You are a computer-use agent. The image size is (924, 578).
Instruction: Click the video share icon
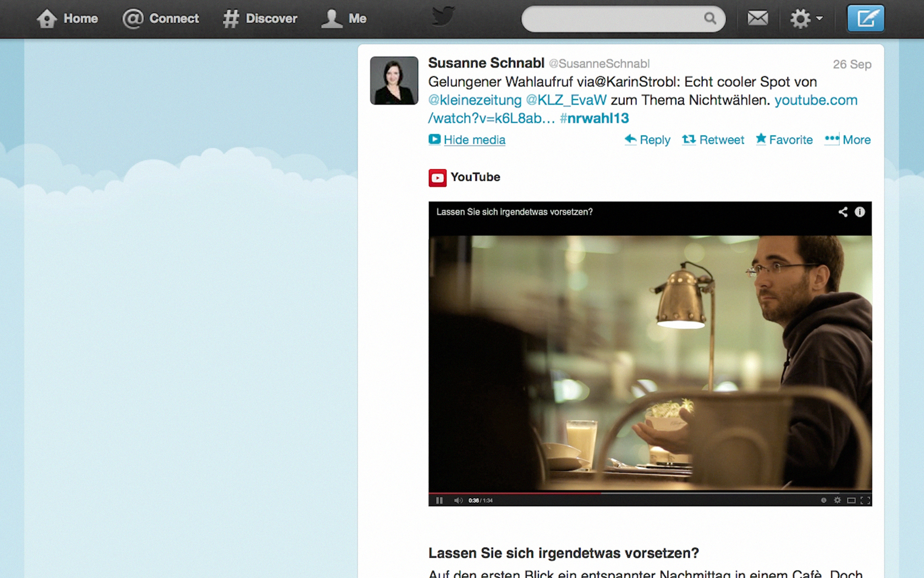click(843, 212)
